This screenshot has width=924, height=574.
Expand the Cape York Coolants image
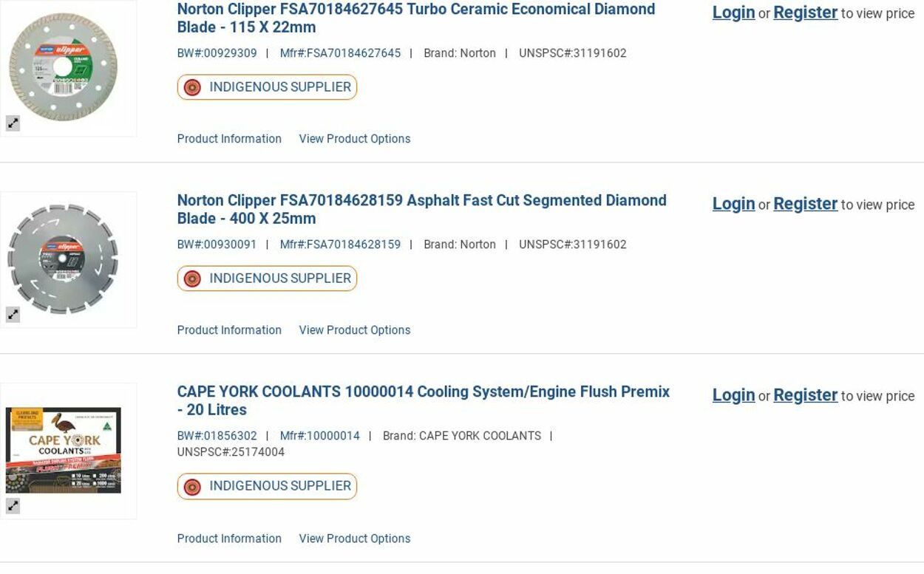pos(13,506)
